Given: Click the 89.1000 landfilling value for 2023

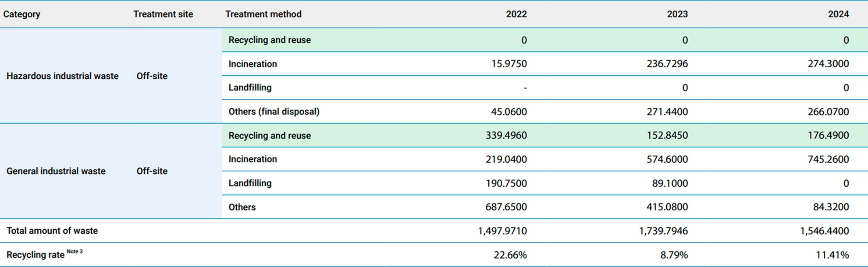Looking at the screenshot, I should coord(669,183).
